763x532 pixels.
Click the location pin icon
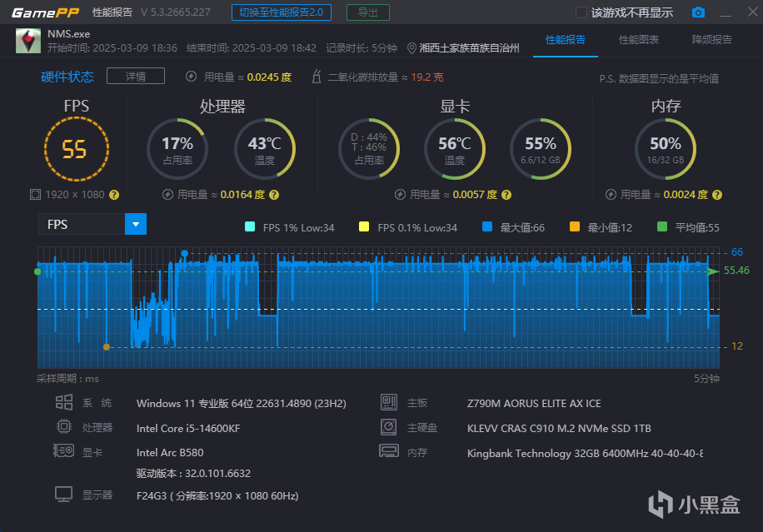[x=411, y=48]
